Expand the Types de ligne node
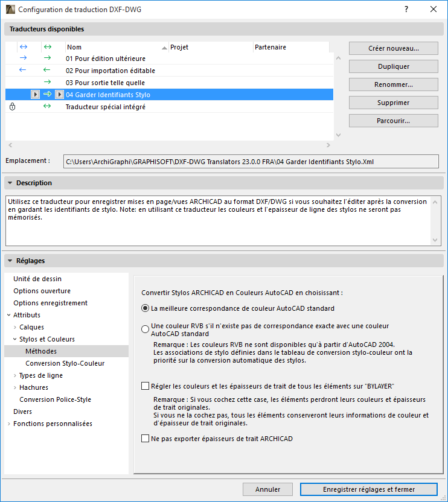 pyautogui.click(x=14, y=375)
